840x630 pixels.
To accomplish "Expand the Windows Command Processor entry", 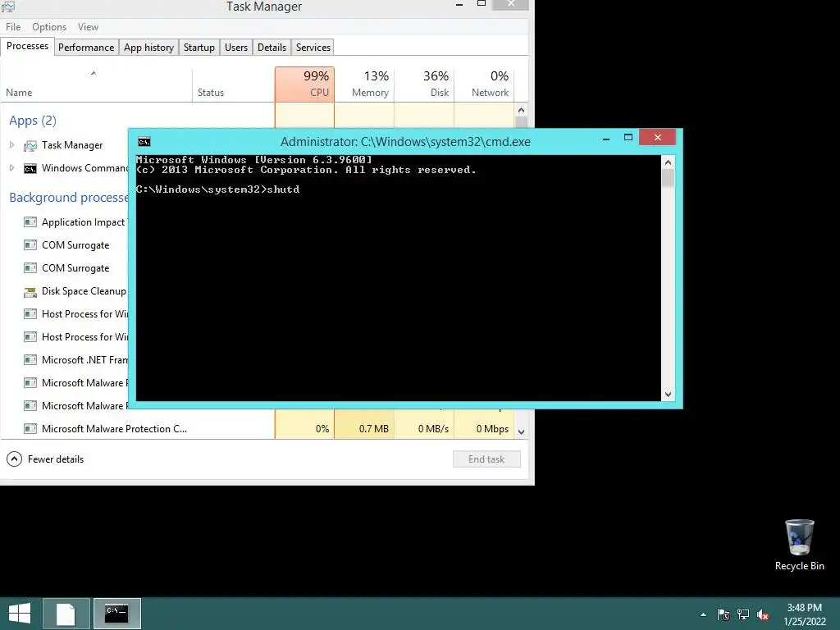I will coord(11,168).
